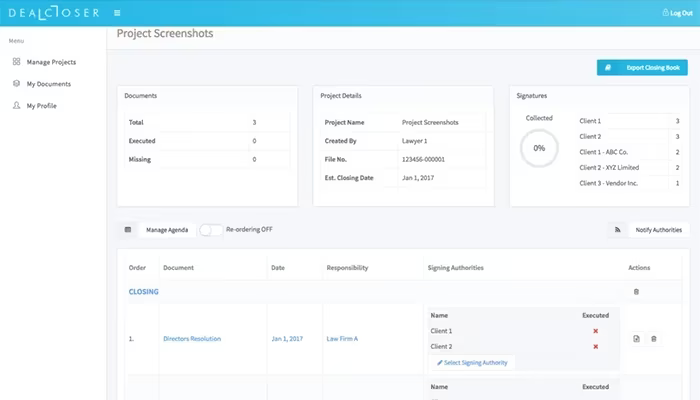Screen dimensions: 700x400
Task: Click the Project Screenshots page title
Action: pyautogui.click(x=165, y=33)
